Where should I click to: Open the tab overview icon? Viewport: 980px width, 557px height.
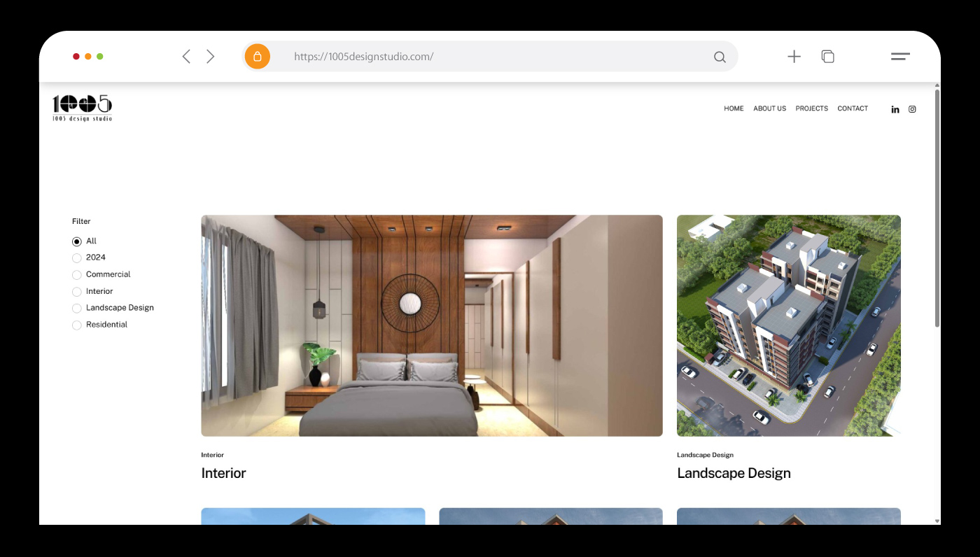point(827,57)
